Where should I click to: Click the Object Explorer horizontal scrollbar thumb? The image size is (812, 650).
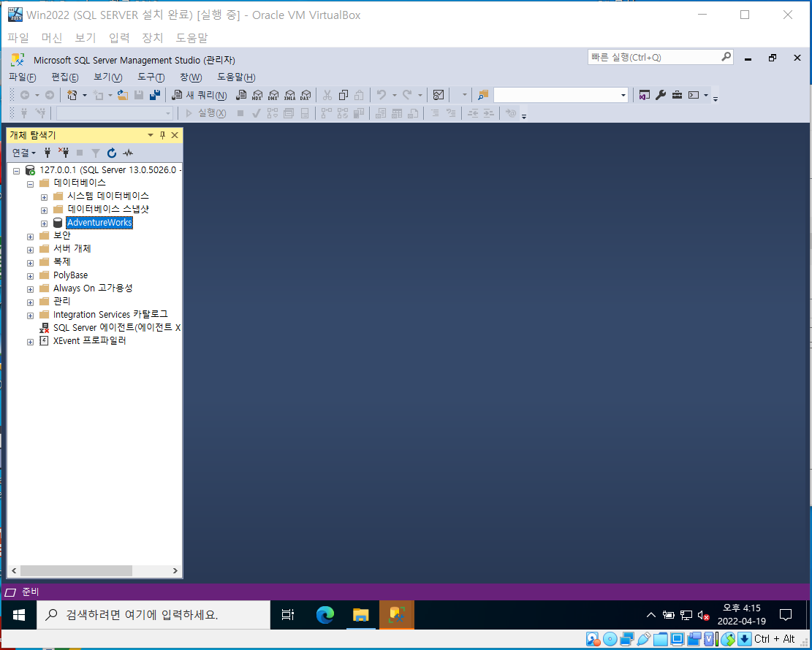[x=76, y=570]
